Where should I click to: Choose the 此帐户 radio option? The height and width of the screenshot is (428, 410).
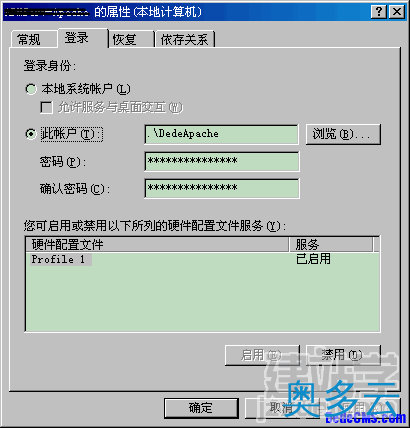click(x=31, y=134)
